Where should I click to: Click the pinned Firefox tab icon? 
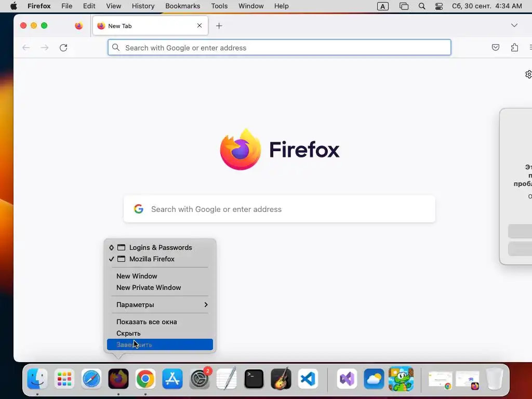79,26
